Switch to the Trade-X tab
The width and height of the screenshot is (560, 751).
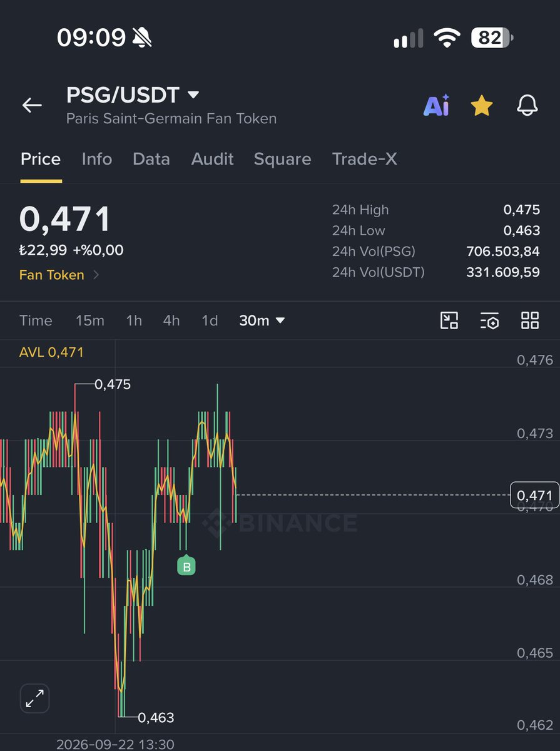tap(364, 159)
